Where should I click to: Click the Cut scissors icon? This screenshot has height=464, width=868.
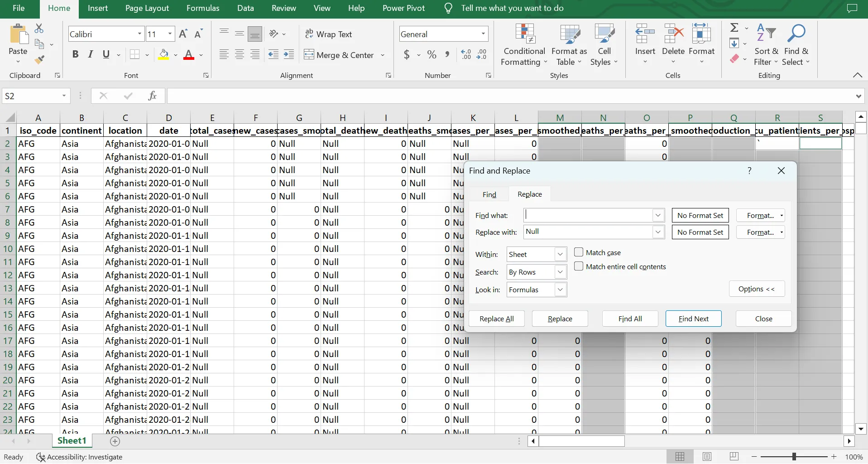coord(39,29)
